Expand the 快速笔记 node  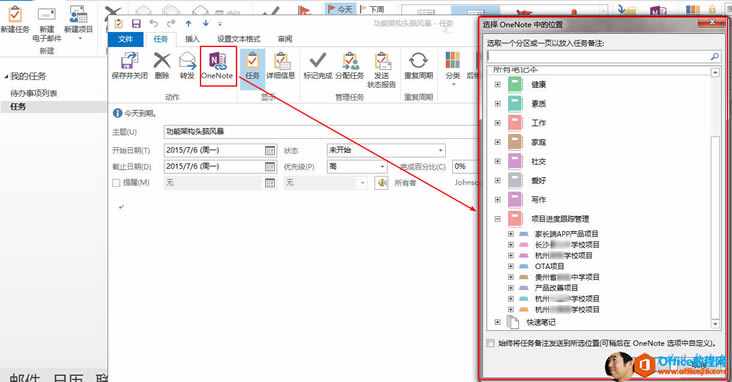pos(498,322)
